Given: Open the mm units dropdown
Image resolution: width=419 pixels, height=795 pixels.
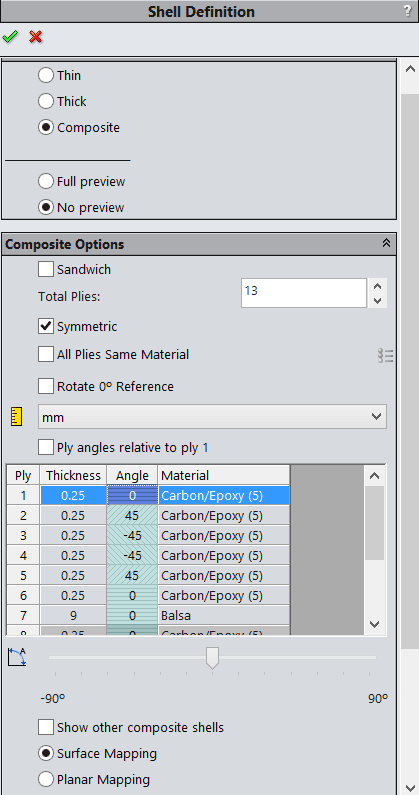Looking at the screenshot, I should click(212, 417).
